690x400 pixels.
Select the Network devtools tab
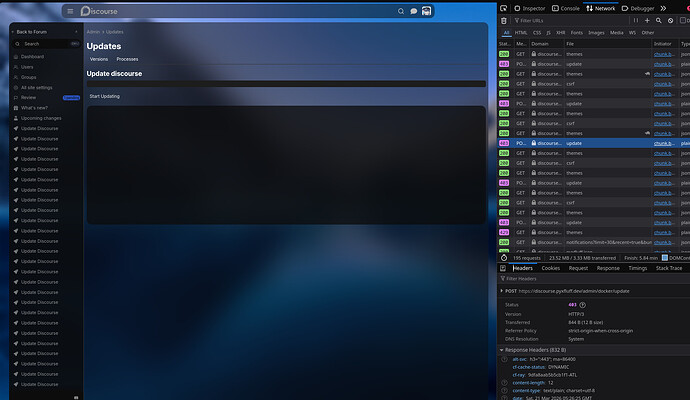(601, 8)
